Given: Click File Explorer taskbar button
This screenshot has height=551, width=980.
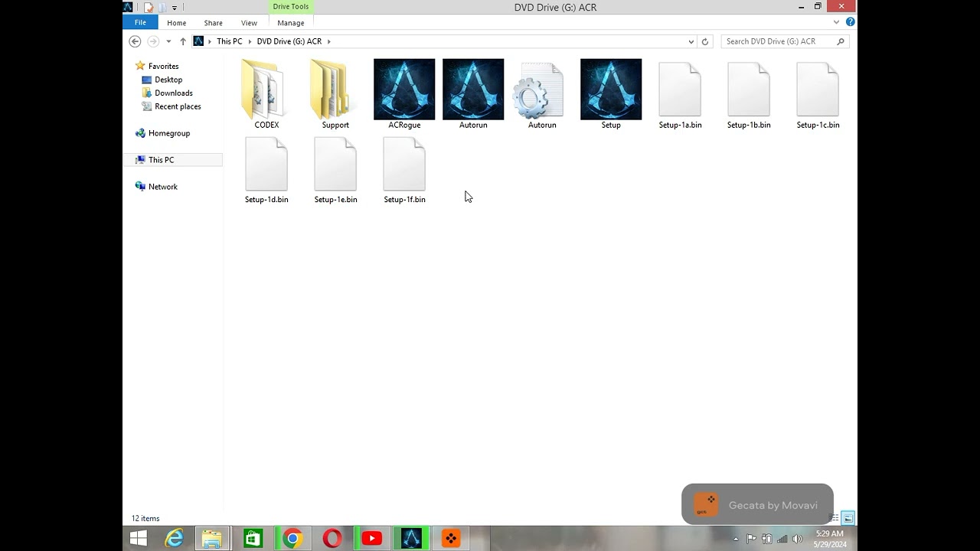Looking at the screenshot, I should point(212,539).
